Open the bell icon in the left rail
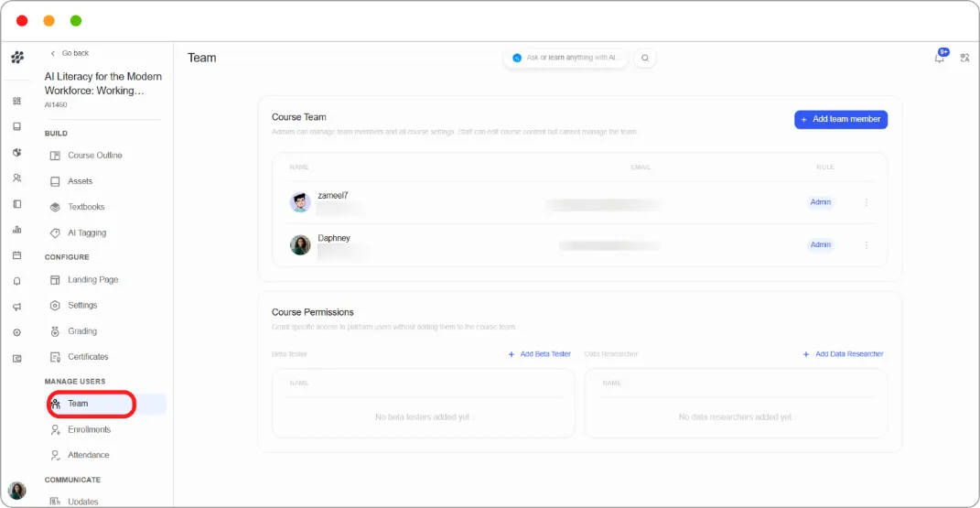Screen dimensions: 980x508 click(16, 281)
